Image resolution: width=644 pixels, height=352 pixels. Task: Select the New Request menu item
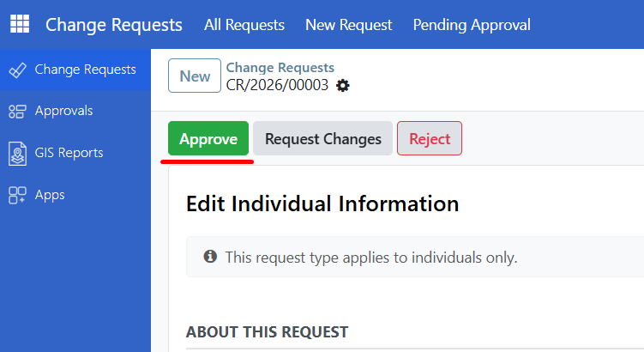click(348, 25)
